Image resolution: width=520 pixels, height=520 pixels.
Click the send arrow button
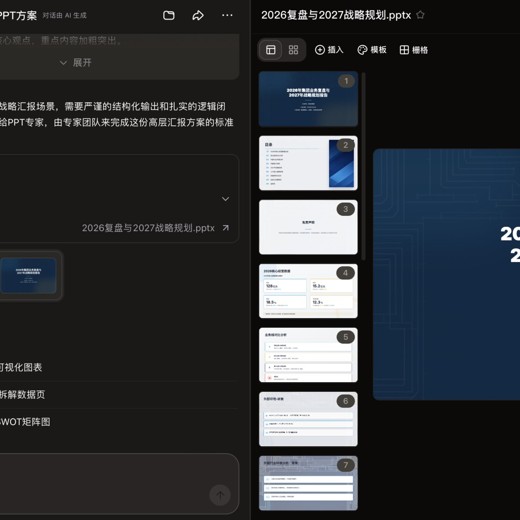[x=220, y=496]
